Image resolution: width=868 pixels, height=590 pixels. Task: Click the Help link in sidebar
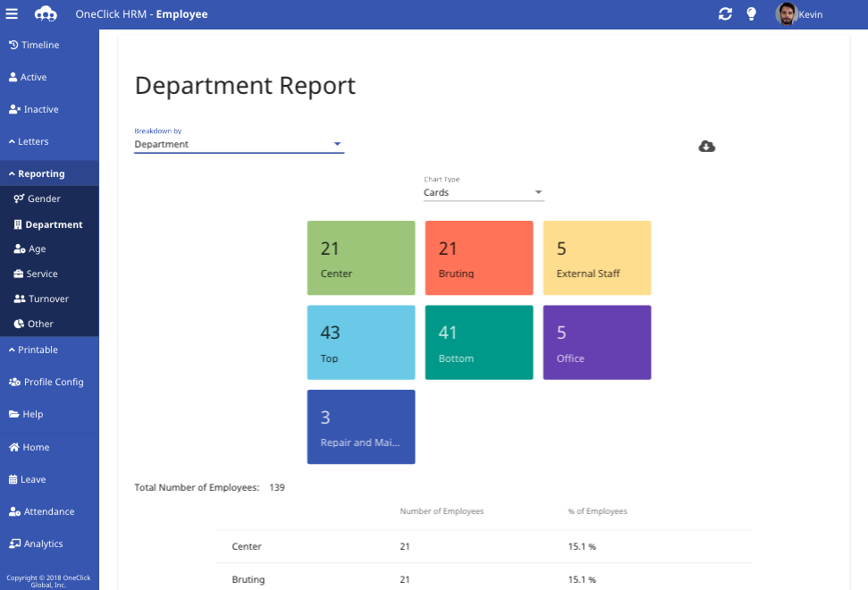click(x=30, y=414)
